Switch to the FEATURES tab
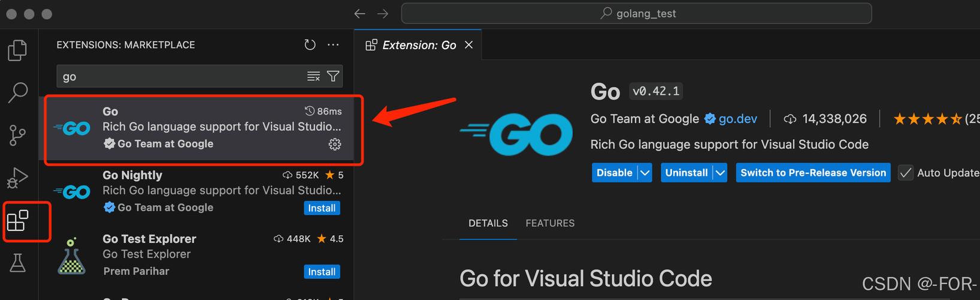The width and height of the screenshot is (980, 300). tap(550, 223)
